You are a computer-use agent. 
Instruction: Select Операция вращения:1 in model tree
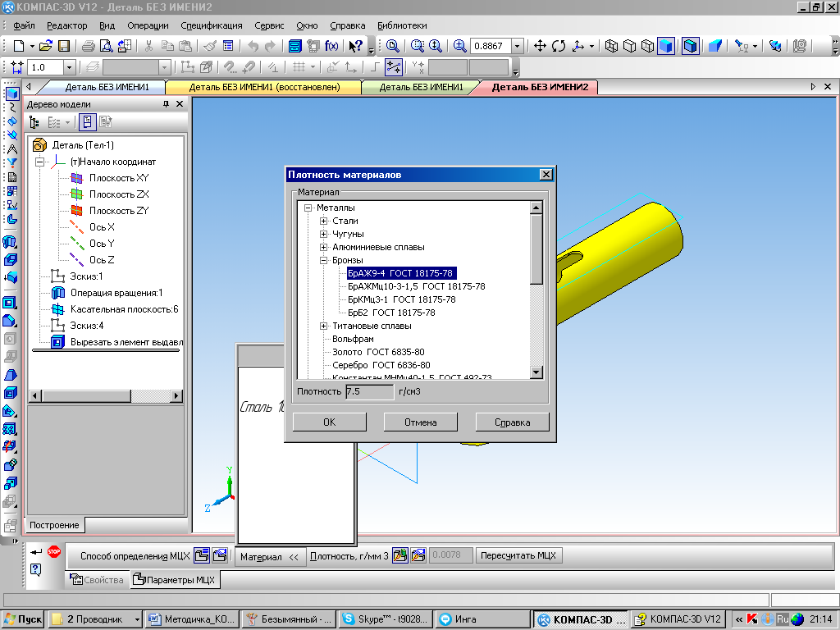click(116, 293)
